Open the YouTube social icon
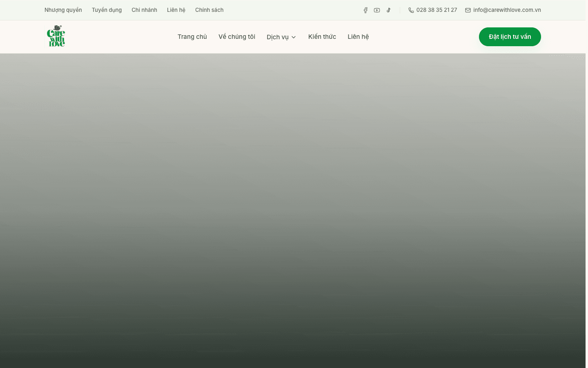This screenshot has width=588, height=368. pos(377,10)
